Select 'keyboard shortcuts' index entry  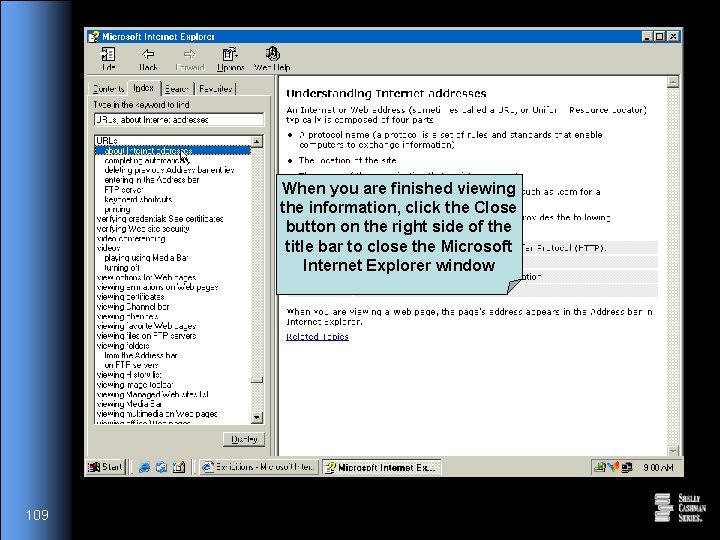(138, 199)
